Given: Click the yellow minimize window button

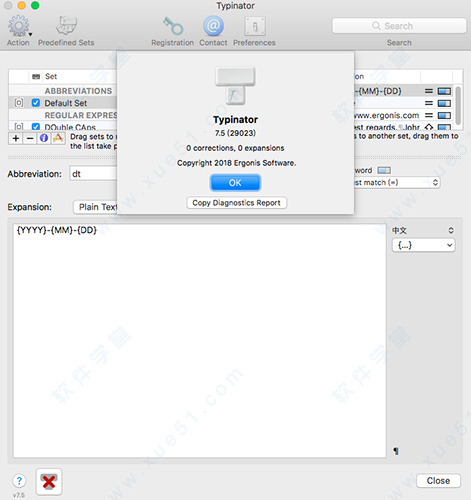Looking at the screenshot, I should click(x=21, y=5).
